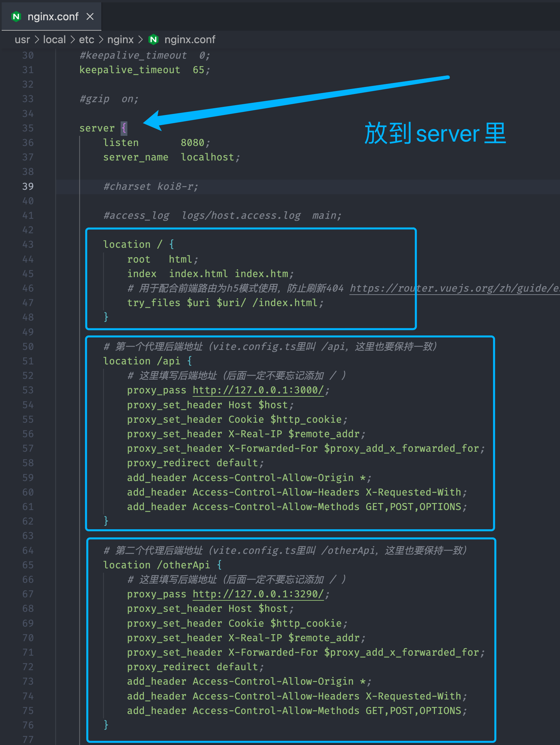Viewport: 560px width, 745px height.
Task: Click the /otherApi comment on line 64
Action: tap(285, 550)
